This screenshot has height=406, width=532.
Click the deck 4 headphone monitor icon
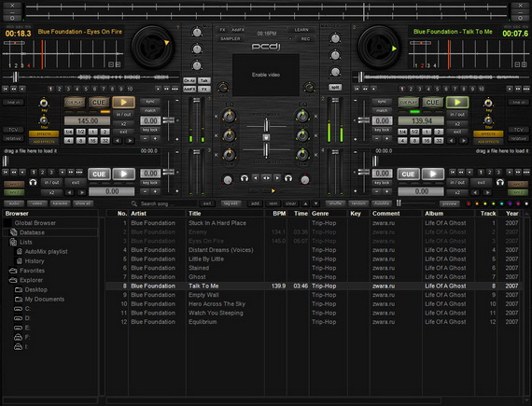(x=499, y=183)
